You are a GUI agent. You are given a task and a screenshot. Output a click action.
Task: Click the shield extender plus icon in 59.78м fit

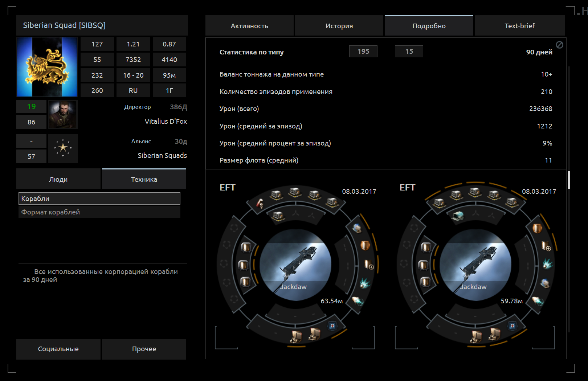(546, 246)
